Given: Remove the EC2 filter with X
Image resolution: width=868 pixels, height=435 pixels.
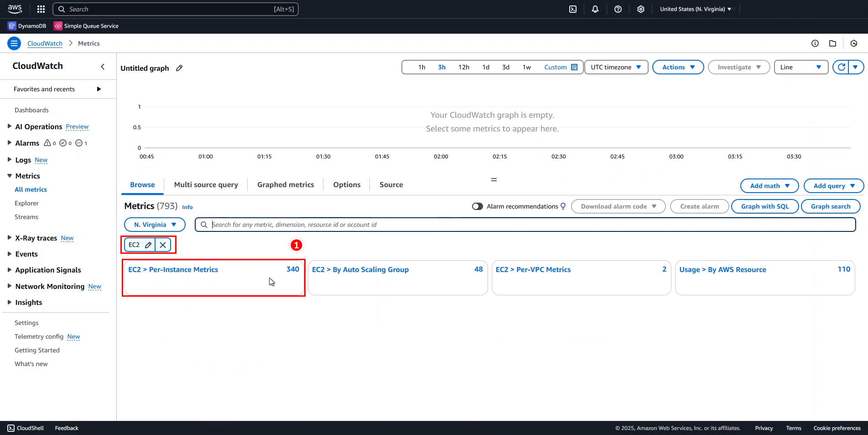Looking at the screenshot, I should pos(163,245).
